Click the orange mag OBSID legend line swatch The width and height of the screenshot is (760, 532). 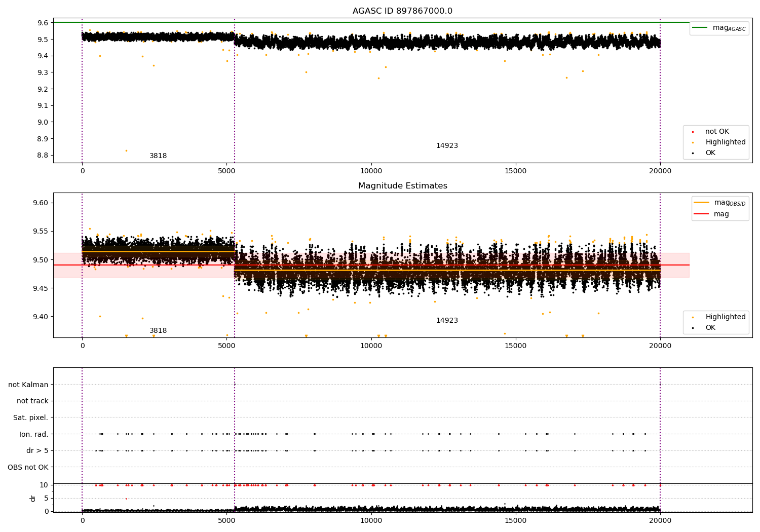(702, 202)
